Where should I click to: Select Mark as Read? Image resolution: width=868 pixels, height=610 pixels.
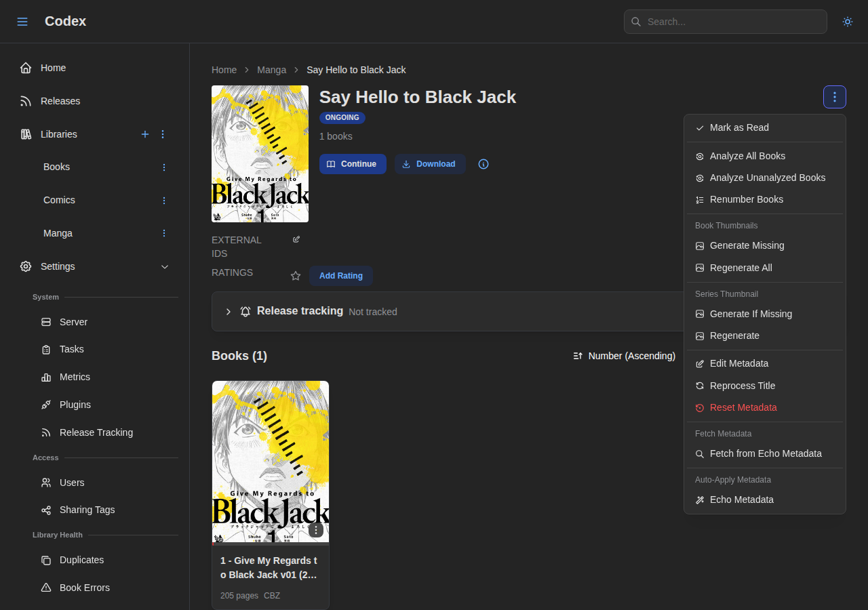[765, 127]
